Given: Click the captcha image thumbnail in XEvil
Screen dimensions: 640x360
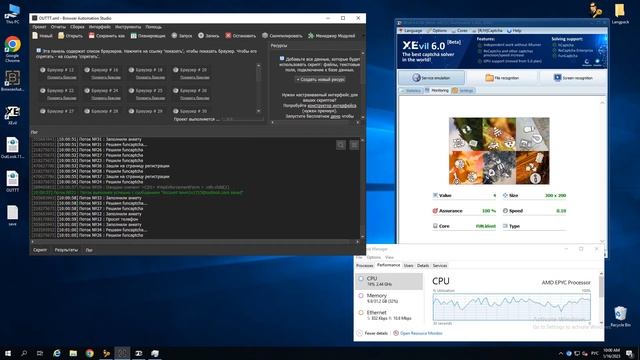Looking at the screenshot, I should click(499, 151).
